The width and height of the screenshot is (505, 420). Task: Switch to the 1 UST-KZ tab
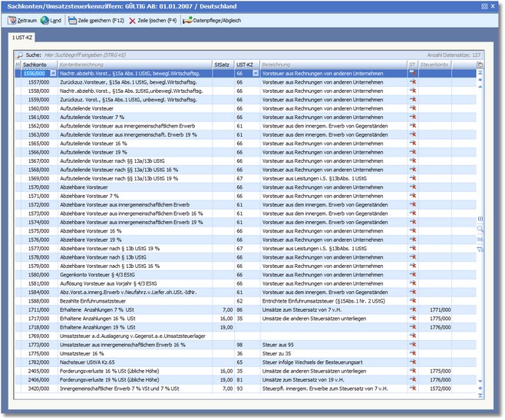pos(21,37)
